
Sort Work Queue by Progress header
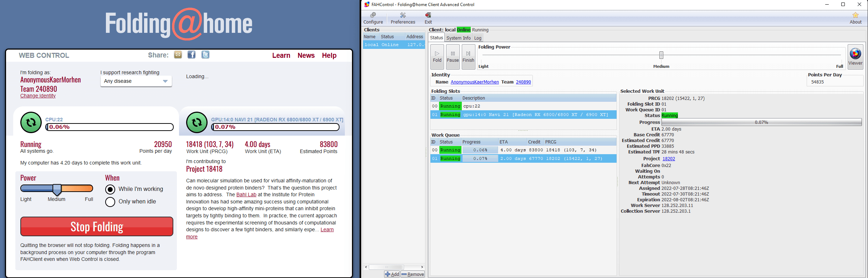(479, 142)
